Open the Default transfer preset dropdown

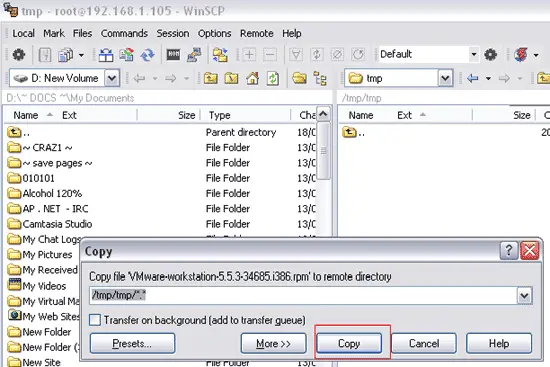tap(474, 54)
